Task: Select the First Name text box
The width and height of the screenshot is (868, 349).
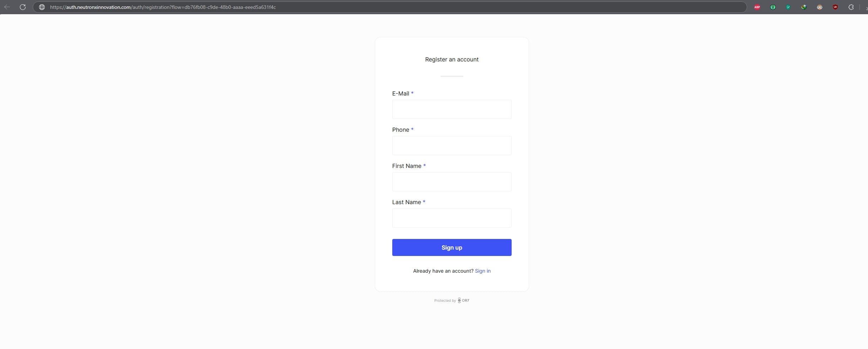Action: pos(452,182)
